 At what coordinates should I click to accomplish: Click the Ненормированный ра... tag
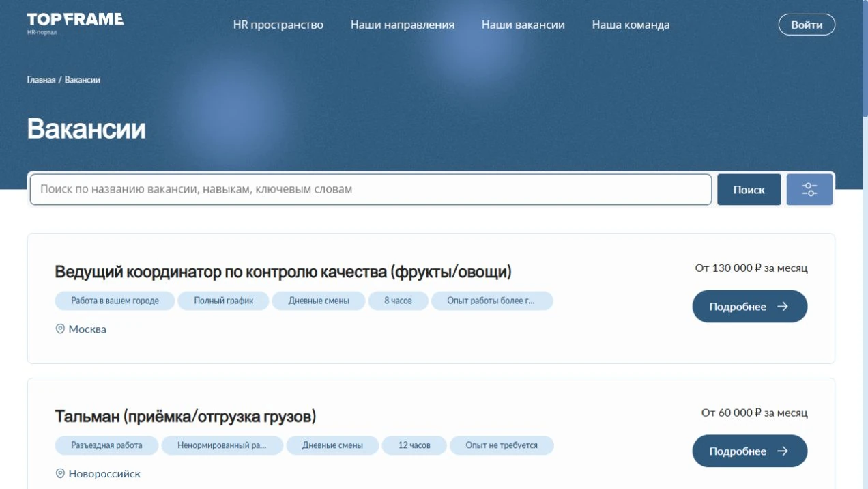coord(222,446)
